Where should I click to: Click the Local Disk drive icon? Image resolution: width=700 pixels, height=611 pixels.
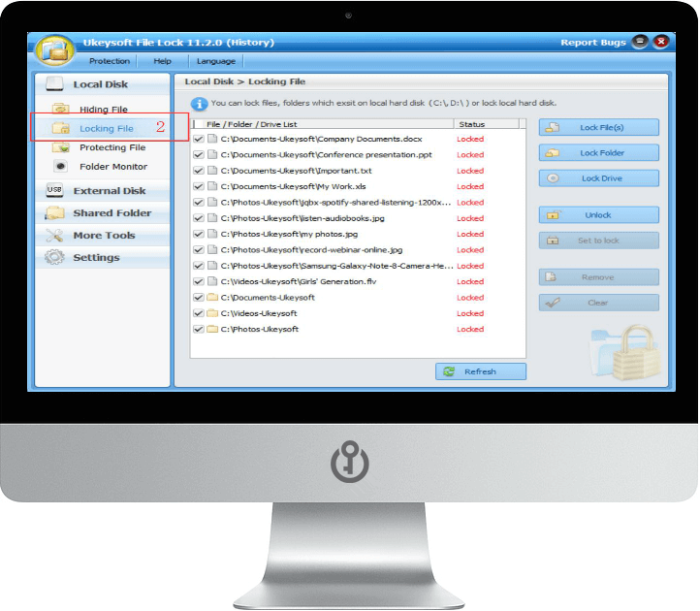[54, 84]
